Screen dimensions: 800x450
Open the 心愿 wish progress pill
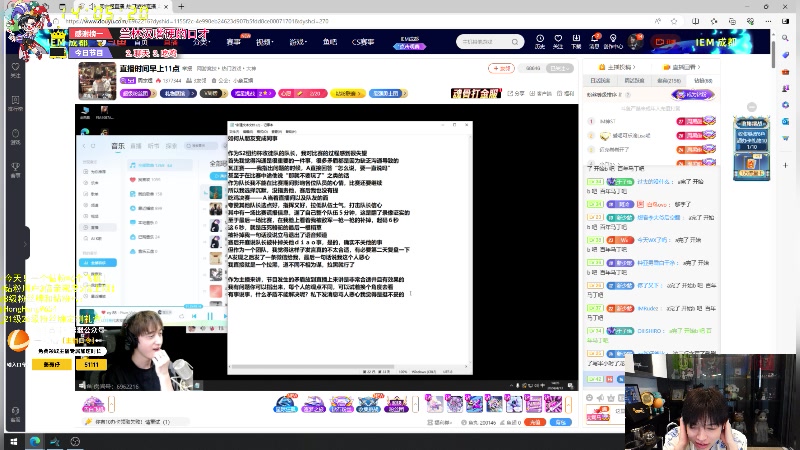303,93
